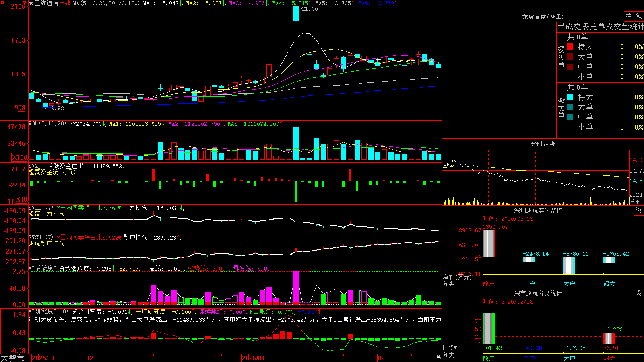Click the 深圳超赢实时监控 panel title
644x362 pixels.
[x=538, y=210]
